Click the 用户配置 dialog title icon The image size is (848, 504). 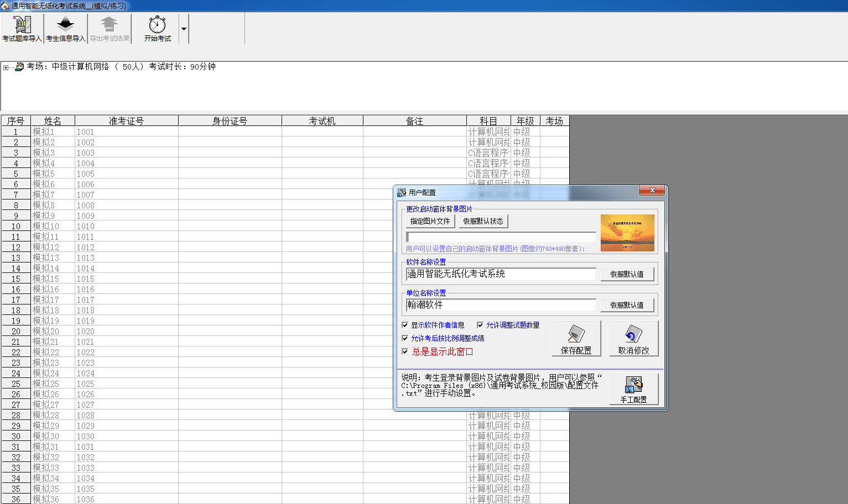pyautogui.click(x=402, y=192)
